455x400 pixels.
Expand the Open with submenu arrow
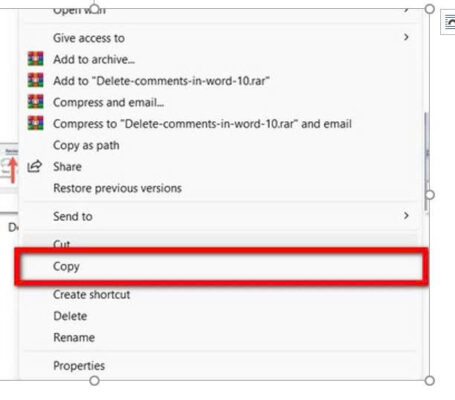click(x=406, y=9)
